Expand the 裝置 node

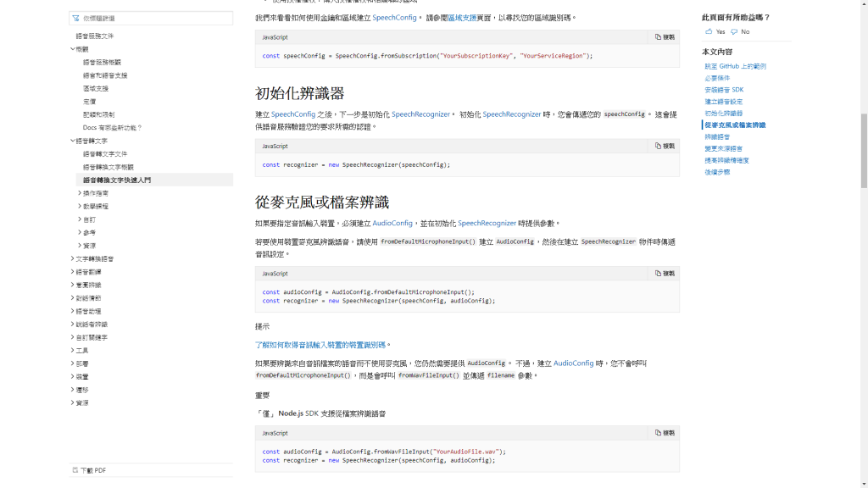click(73, 377)
